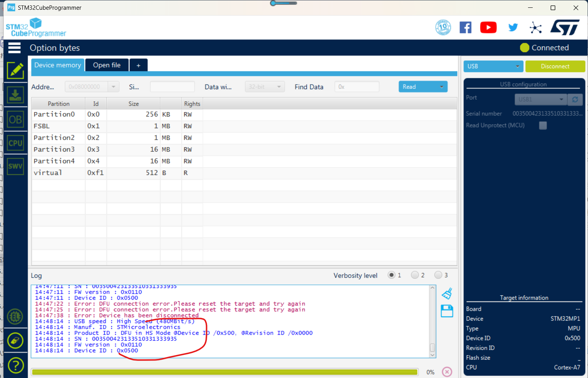Viewport: 588px width, 378px height.
Task: Click the ST logo
Action: point(565,27)
